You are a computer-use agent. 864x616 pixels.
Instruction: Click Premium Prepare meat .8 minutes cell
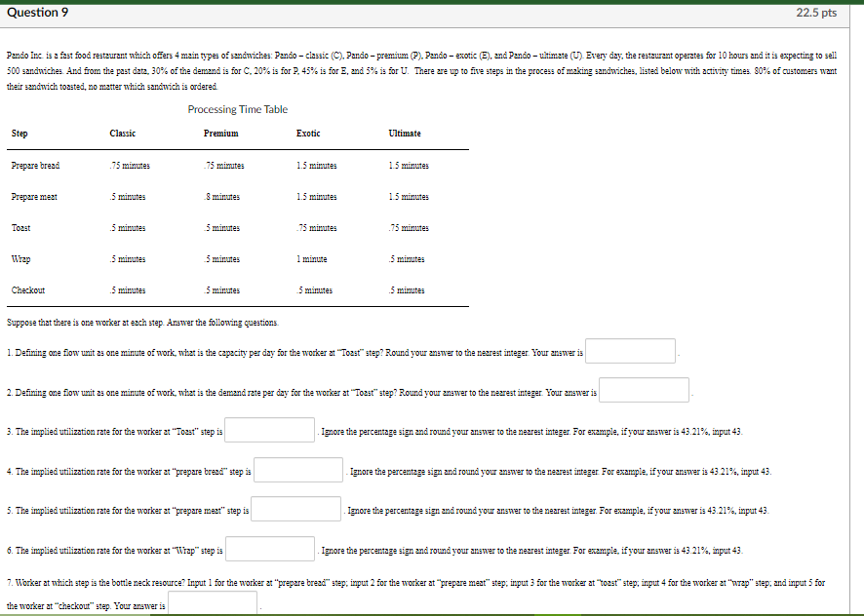tap(221, 197)
